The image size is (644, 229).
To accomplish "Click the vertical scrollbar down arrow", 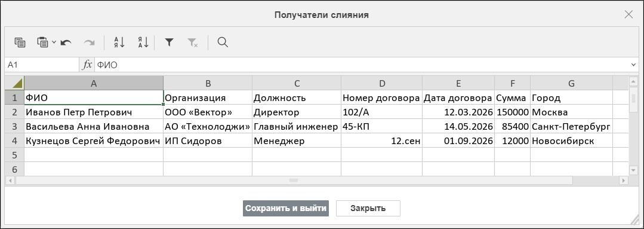I will click(x=633, y=170).
